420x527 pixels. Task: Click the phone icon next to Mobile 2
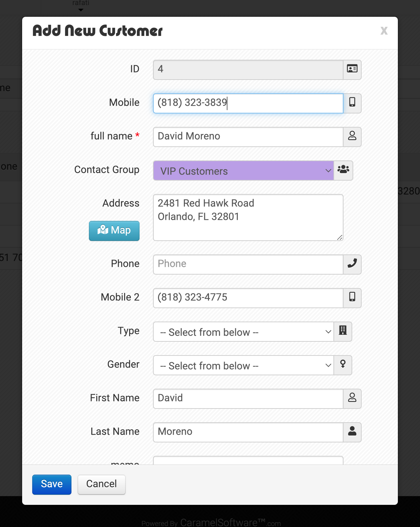[x=352, y=297]
